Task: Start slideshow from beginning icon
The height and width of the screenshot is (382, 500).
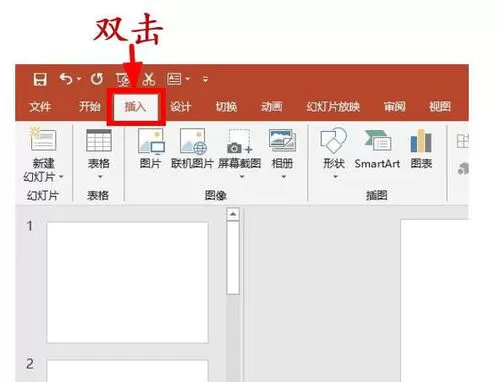Action: tap(123, 79)
